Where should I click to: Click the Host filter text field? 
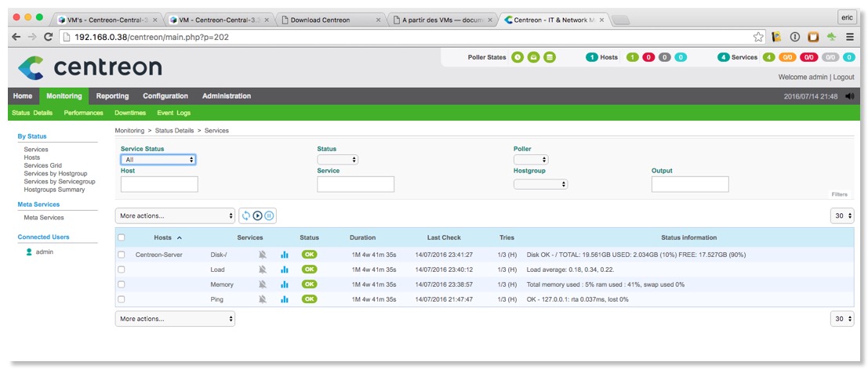click(x=159, y=184)
